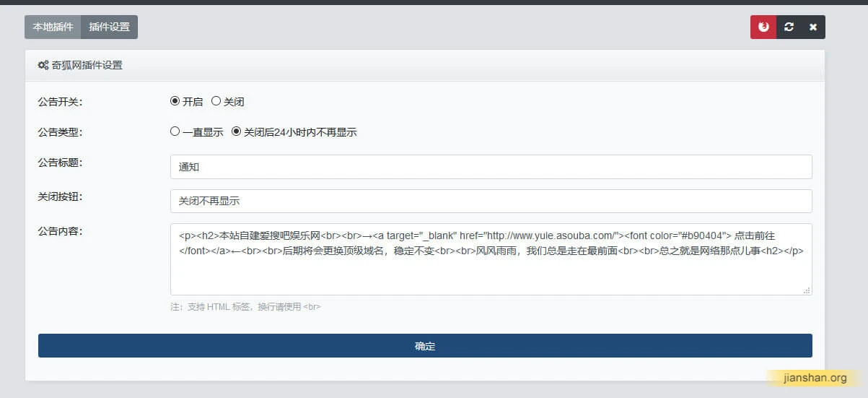Click the refresh arrows icon
Screen dimensions: 868x398
pos(789,27)
